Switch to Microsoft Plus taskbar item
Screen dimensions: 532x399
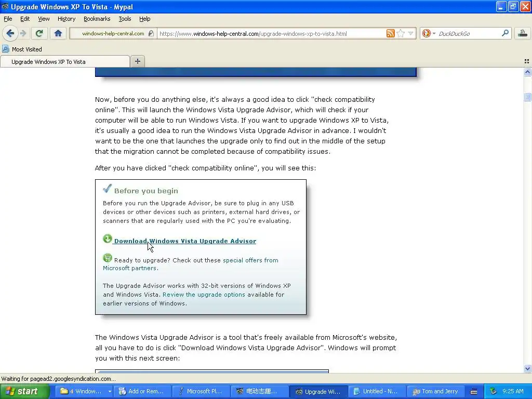(x=201, y=391)
